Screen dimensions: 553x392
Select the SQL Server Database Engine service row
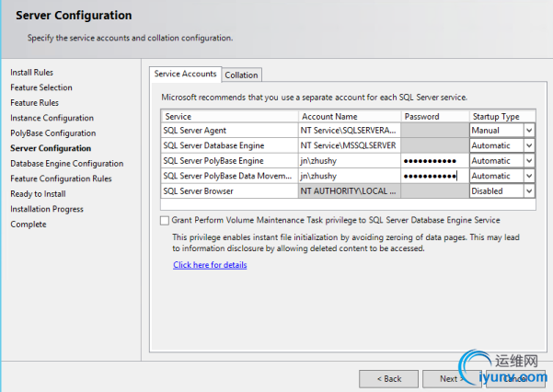(x=230, y=145)
